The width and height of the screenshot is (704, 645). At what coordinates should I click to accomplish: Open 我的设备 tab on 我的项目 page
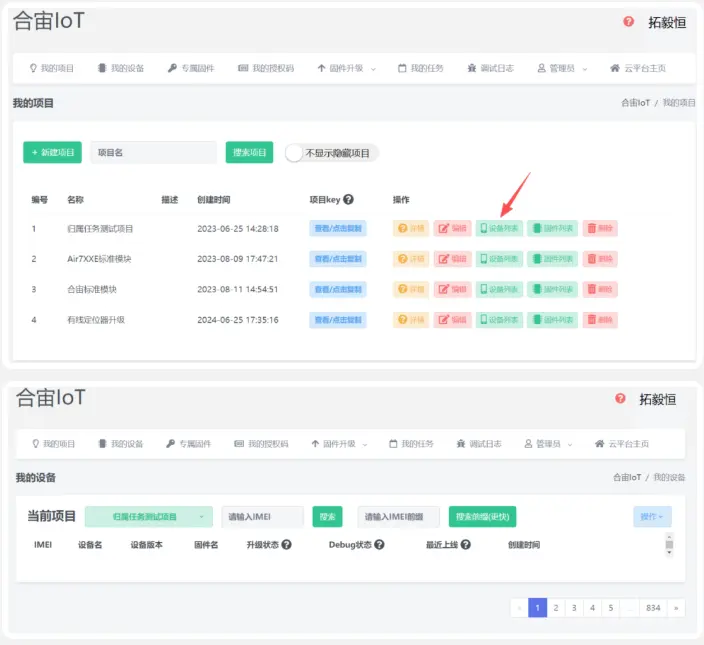click(x=121, y=68)
